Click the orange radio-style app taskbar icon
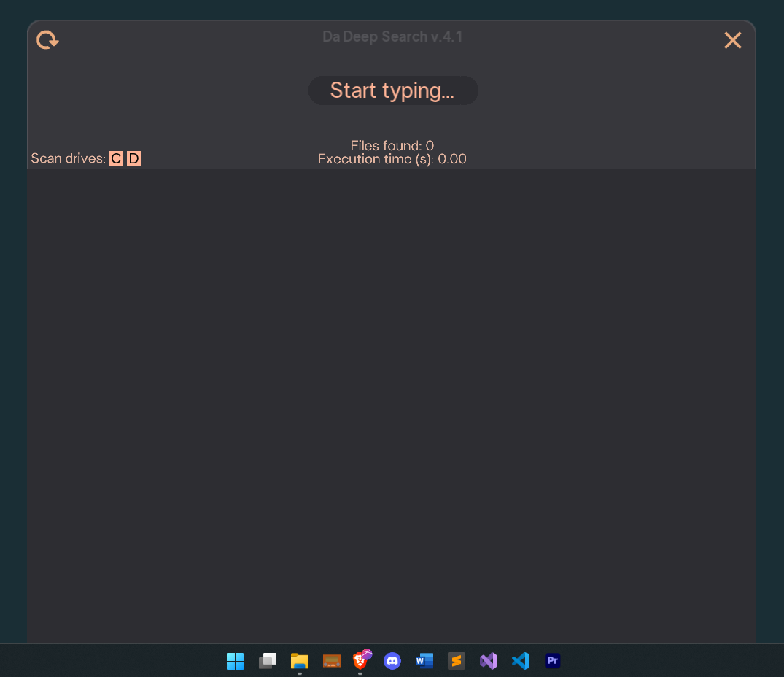784x677 pixels. [332, 661]
